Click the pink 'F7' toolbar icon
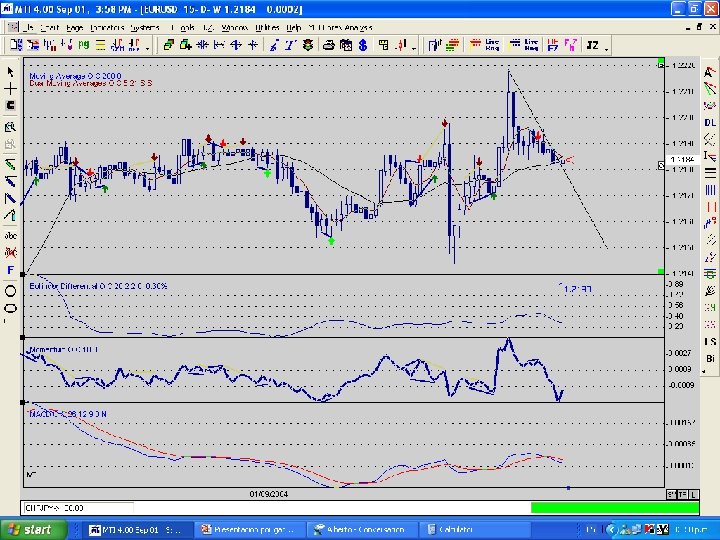 click(570, 45)
